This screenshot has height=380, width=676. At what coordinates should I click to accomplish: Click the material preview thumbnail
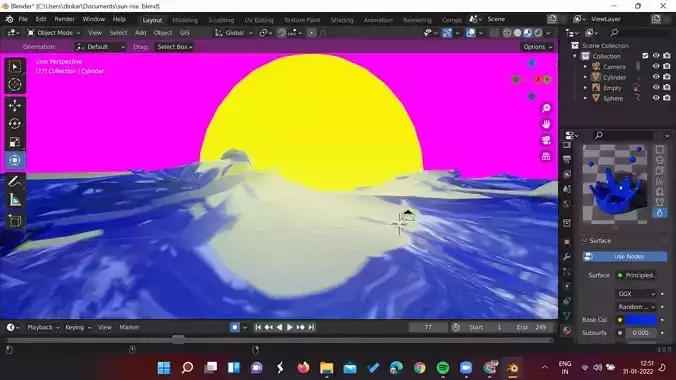pyautogui.click(x=615, y=184)
